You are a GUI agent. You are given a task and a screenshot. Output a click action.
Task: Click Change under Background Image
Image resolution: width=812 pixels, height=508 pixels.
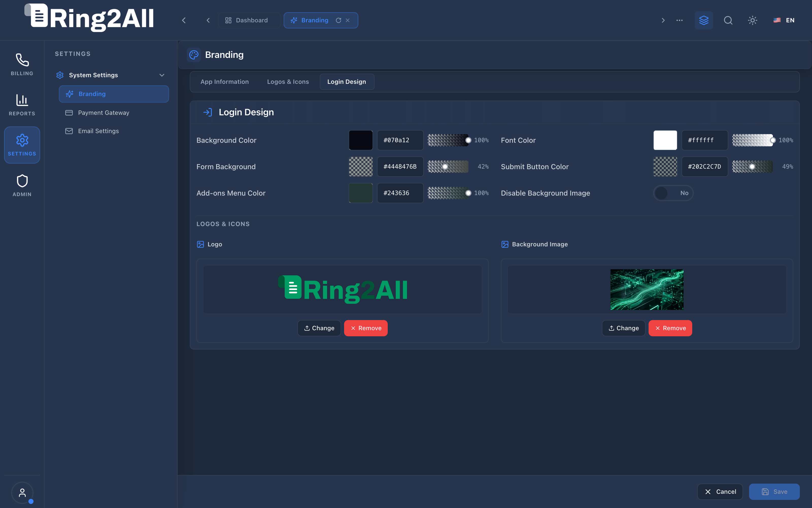[623, 328]
